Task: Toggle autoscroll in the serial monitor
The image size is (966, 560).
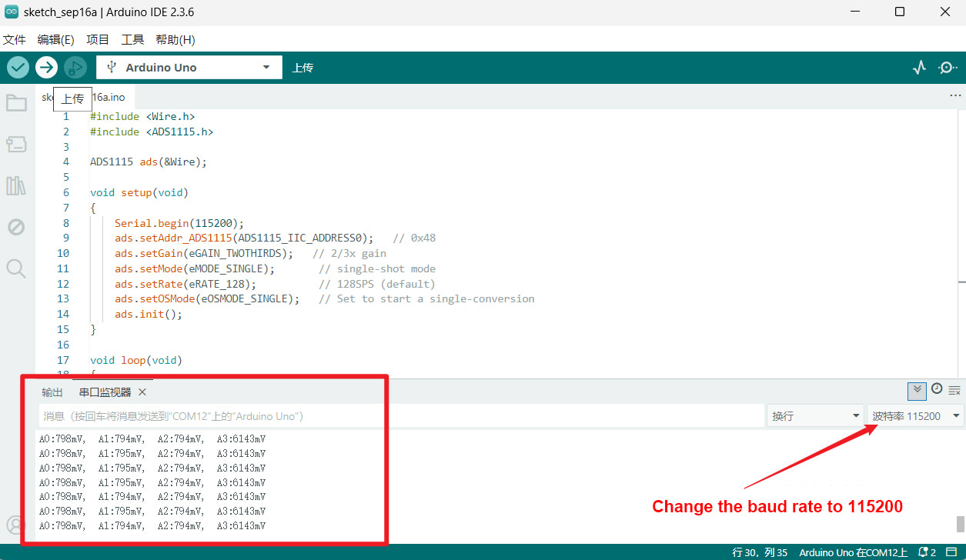Action: tap(916, 390)
